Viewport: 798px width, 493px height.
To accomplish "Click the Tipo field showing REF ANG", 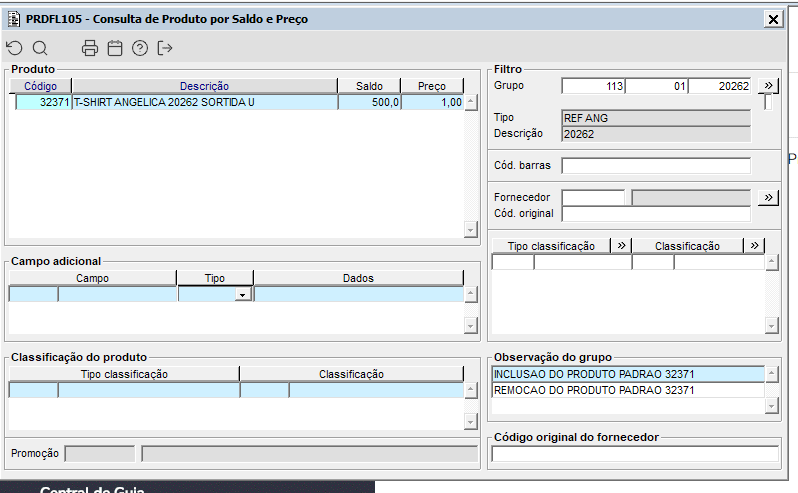I will 656,118.
